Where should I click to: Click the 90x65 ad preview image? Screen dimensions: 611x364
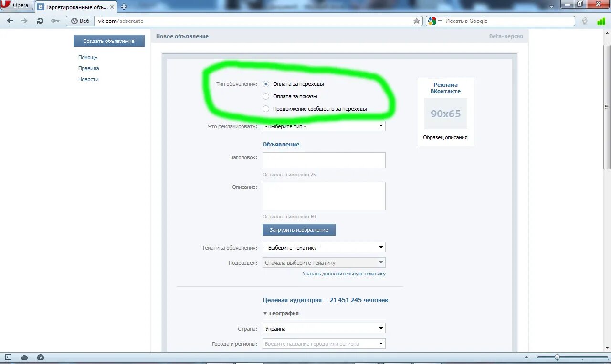446,114
